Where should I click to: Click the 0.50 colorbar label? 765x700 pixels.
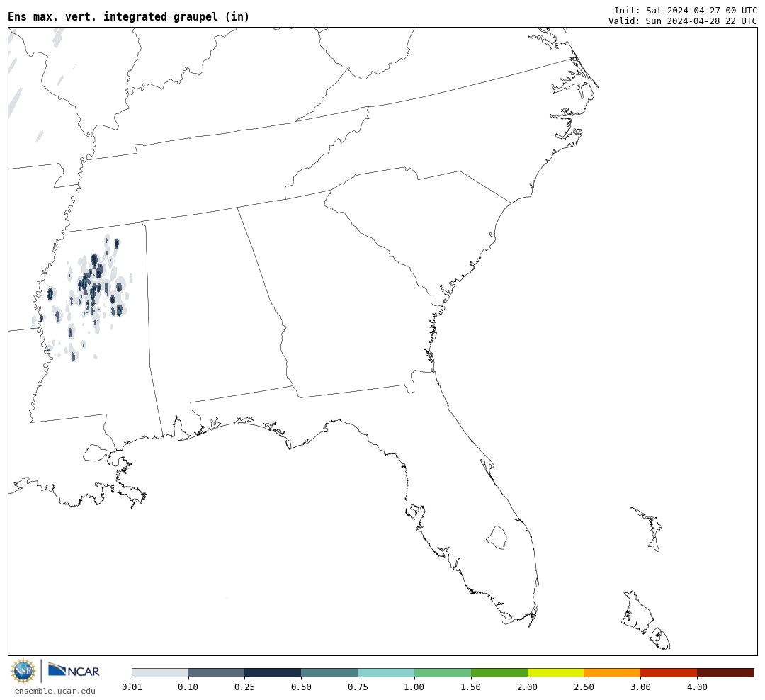[301, 687]
